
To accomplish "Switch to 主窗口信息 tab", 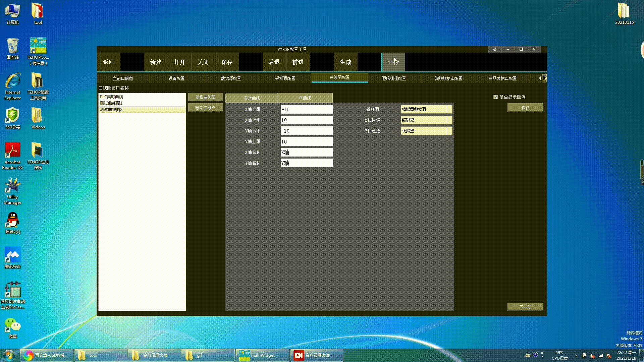I will [123, 78].
